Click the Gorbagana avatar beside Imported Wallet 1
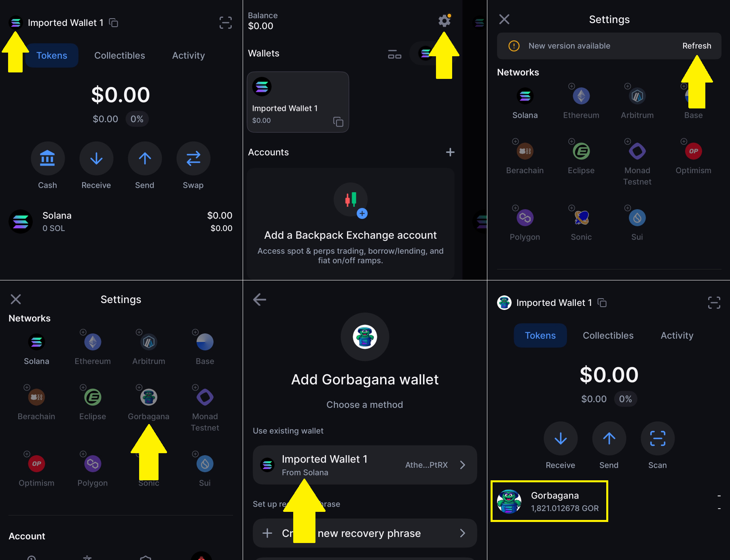The image size is (730, 560). pos(504,303)
